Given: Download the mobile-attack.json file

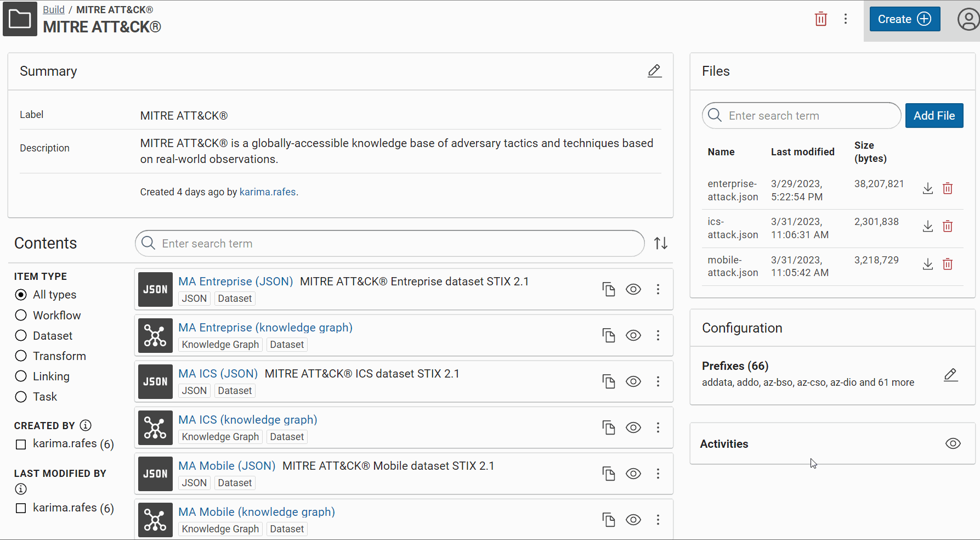Looking at the screenshot, I should 927,265.
